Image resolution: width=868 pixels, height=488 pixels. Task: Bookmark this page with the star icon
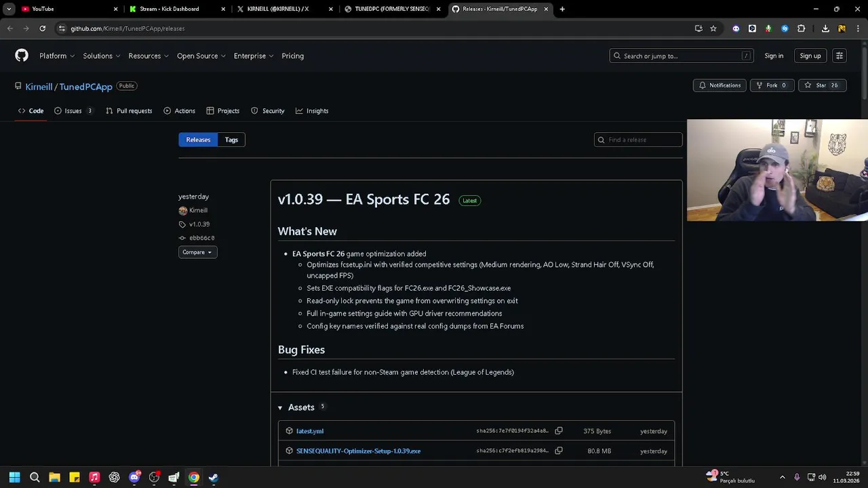(x=713, y=28)
